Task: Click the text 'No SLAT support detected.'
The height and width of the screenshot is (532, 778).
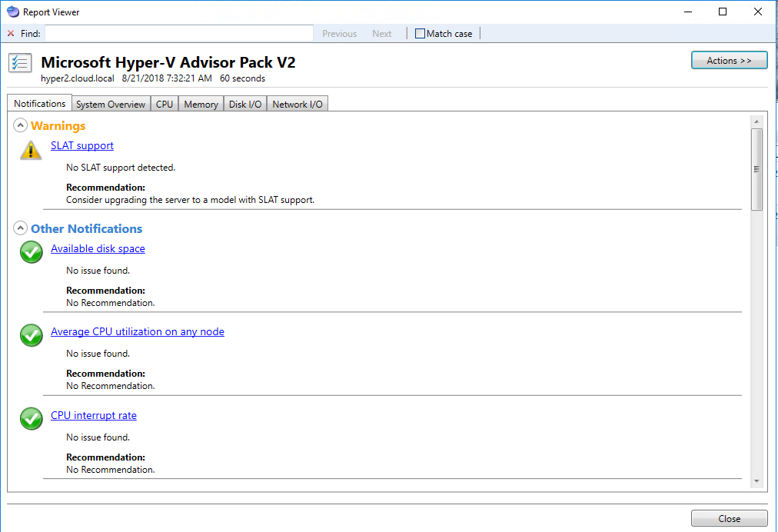Action: (121, 168)
